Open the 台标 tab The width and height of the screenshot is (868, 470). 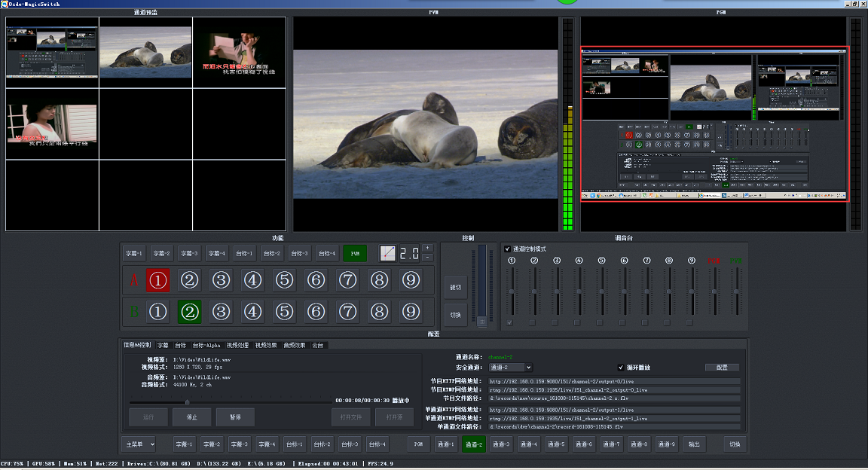181,346
